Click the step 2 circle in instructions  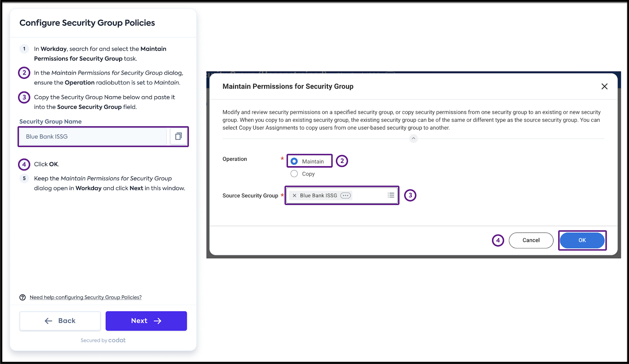[x=24, y=73]
